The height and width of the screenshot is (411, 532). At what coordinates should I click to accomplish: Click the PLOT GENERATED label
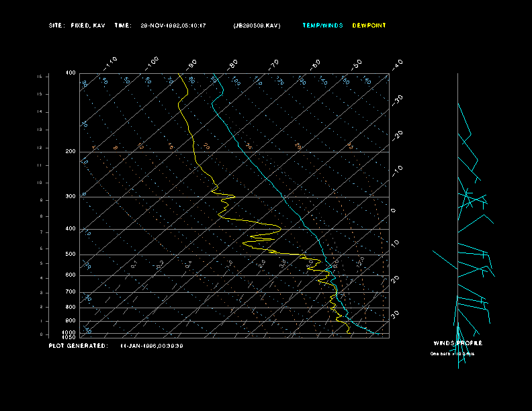pyautogui.click(x=77, y=346)
